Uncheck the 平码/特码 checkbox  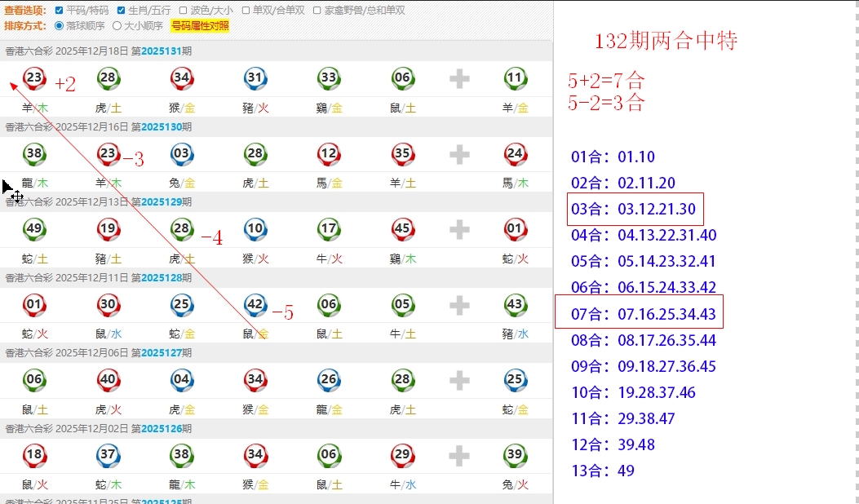point(59,11)
